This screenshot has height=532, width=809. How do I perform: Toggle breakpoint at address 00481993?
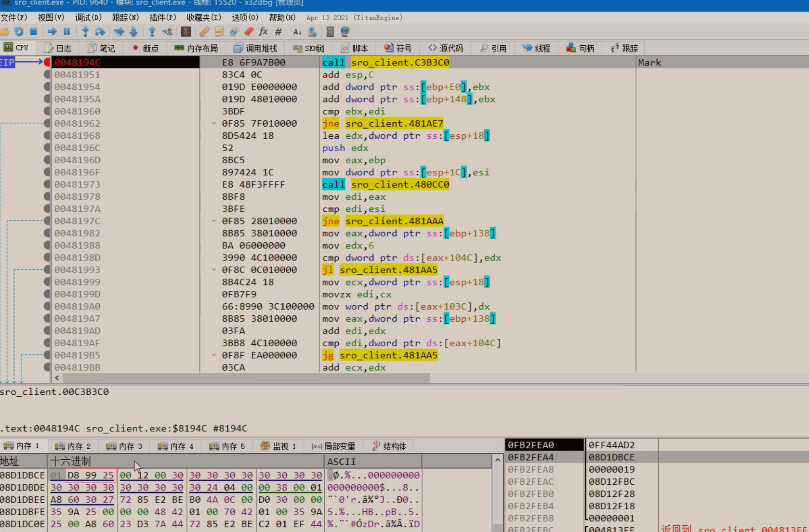click(47, 269)
